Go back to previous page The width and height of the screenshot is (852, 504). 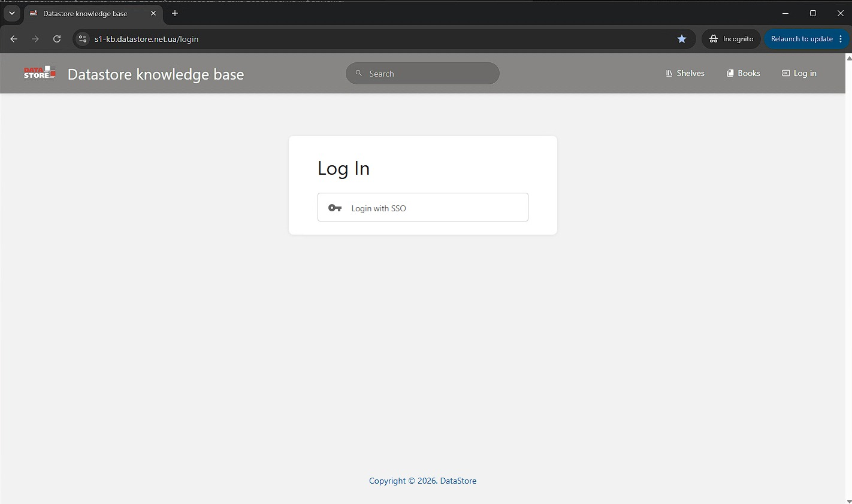[x=14, y=39]
